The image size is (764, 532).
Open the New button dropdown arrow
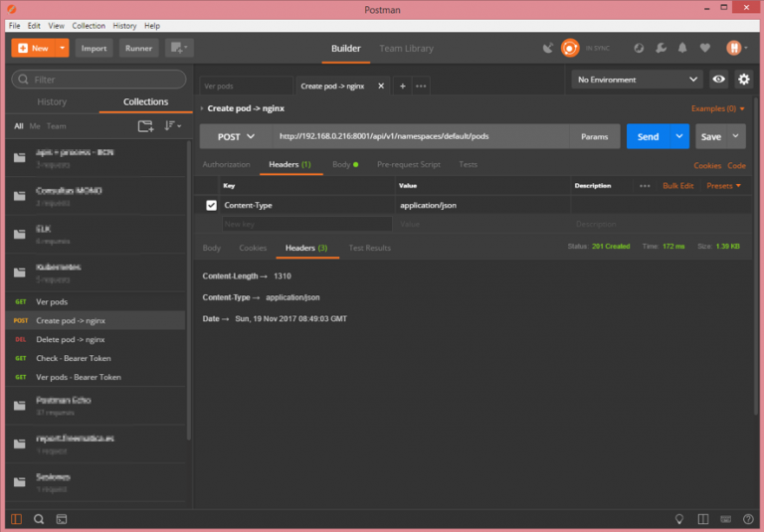[62, 48]
